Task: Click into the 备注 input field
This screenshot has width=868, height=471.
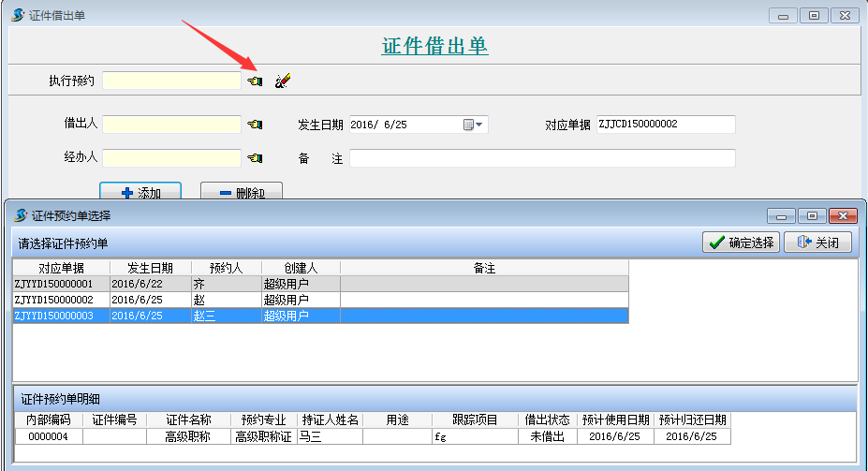Action: tap(541, 157)
